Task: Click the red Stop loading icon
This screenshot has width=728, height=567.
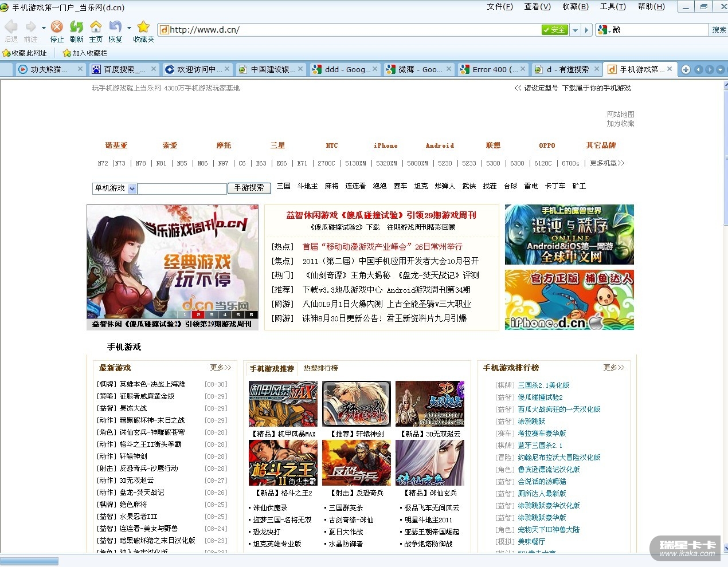Action: coord(57,26)
